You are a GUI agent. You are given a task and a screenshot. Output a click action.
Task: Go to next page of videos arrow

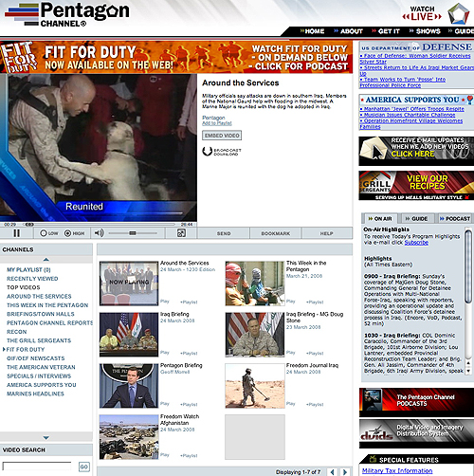(x=345, y=472)
